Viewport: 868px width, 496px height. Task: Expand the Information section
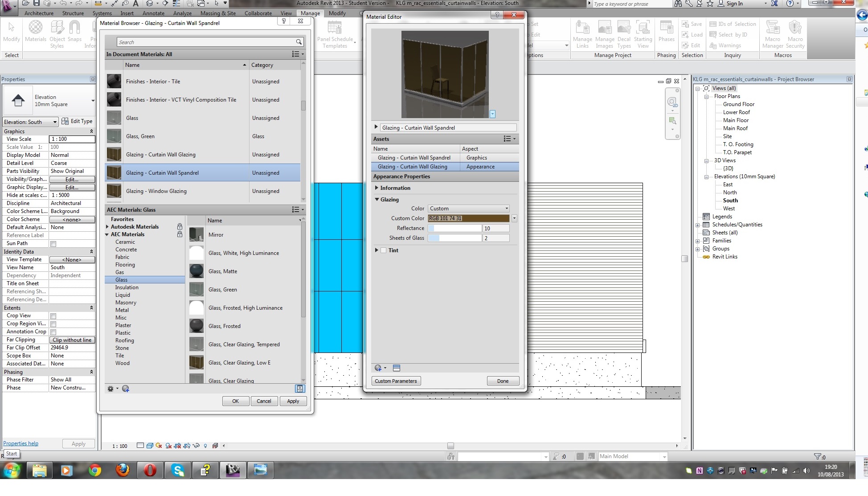click(x=377, y=188)
